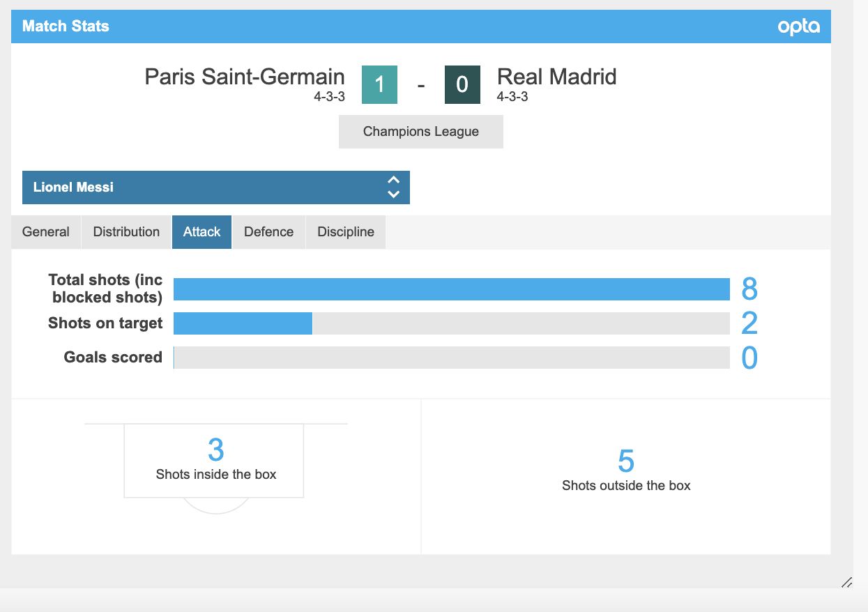
Task: Click the Champions League button
Action: (x=421, y=132)
